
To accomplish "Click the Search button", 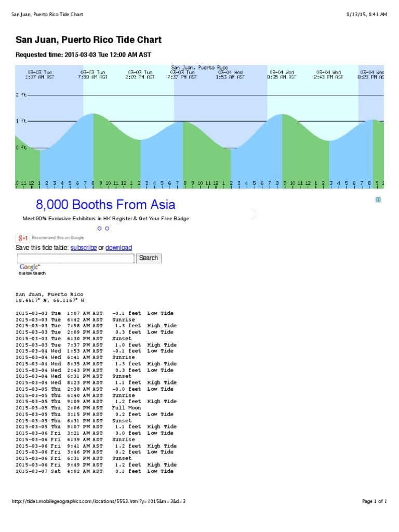I will [x=149, y=258].
